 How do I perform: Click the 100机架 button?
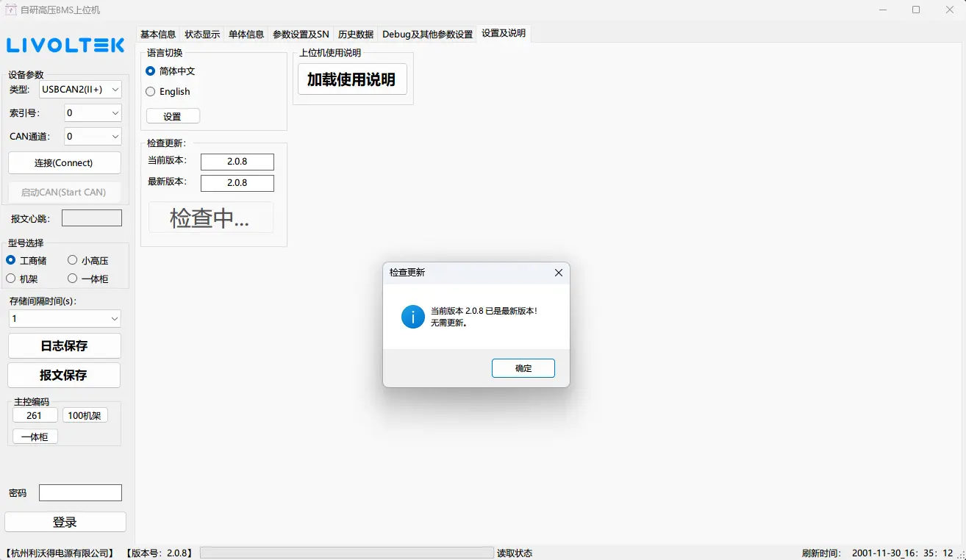coord(85,416)
